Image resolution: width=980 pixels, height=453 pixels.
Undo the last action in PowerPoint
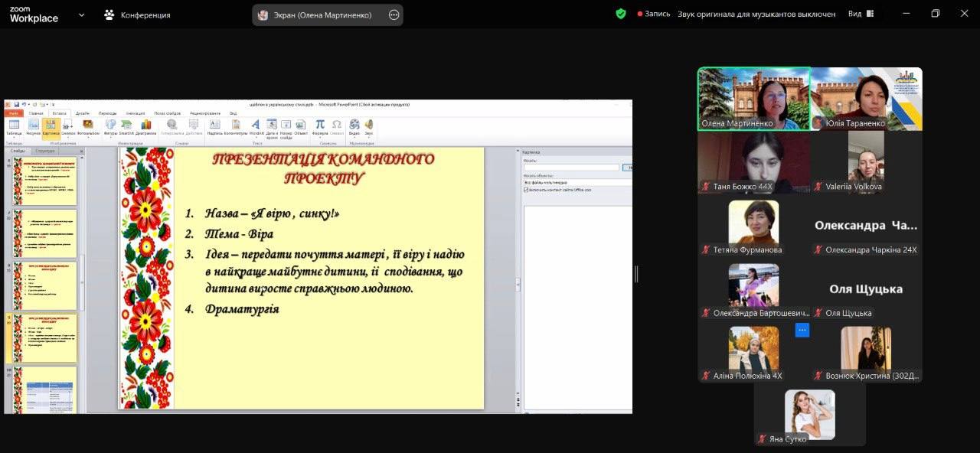coord(24,104)
